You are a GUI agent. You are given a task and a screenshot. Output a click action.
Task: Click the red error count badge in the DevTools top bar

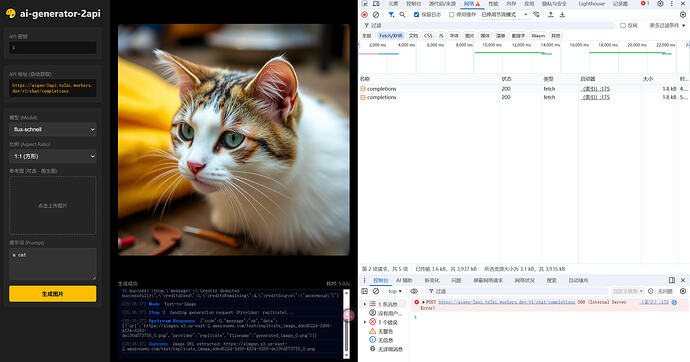[x=645, y=4]
